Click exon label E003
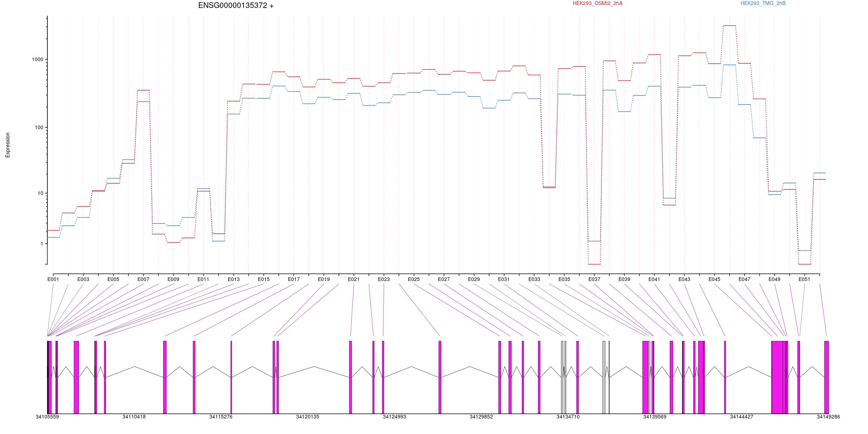Viewport: 868px width, 434px height. tap(83, 279)
